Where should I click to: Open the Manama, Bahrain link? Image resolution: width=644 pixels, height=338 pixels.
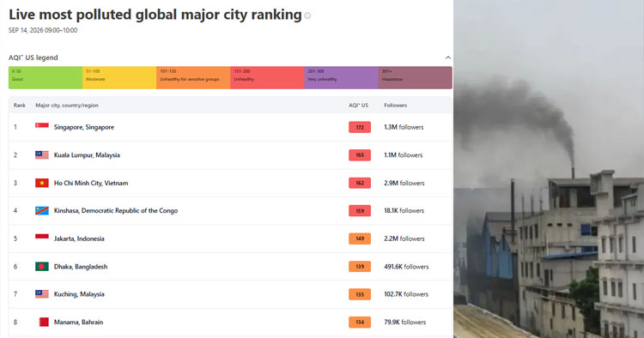[x=78, y=322]
